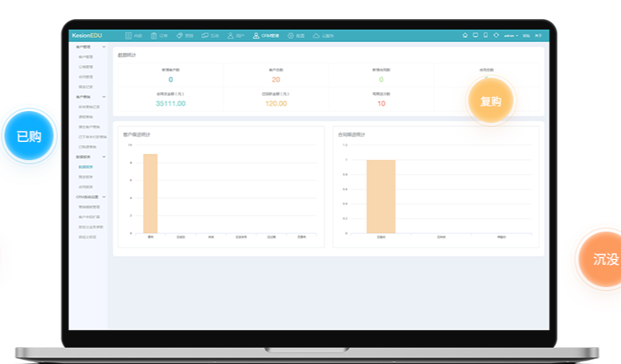Image resolution: width=621 pixels, height=364 pixels.
Task: Click the blue 已购 bubble
Action: 29,136
